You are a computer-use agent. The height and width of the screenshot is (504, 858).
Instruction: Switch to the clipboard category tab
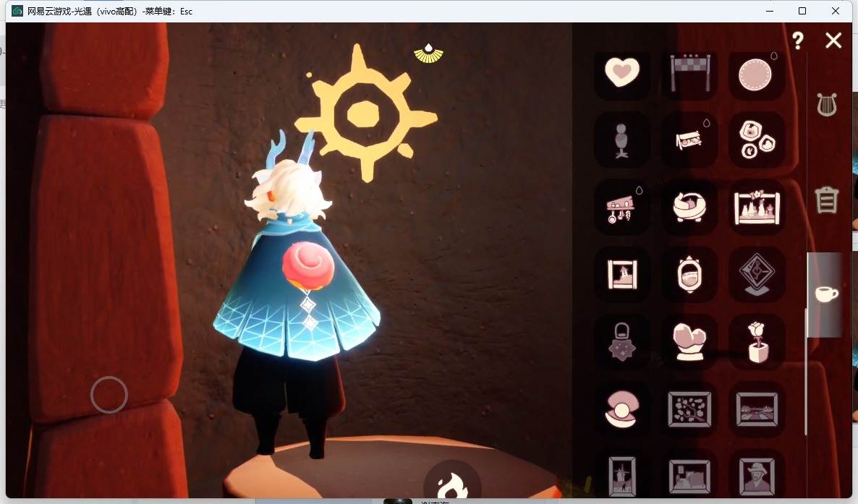tap(826, 199)
